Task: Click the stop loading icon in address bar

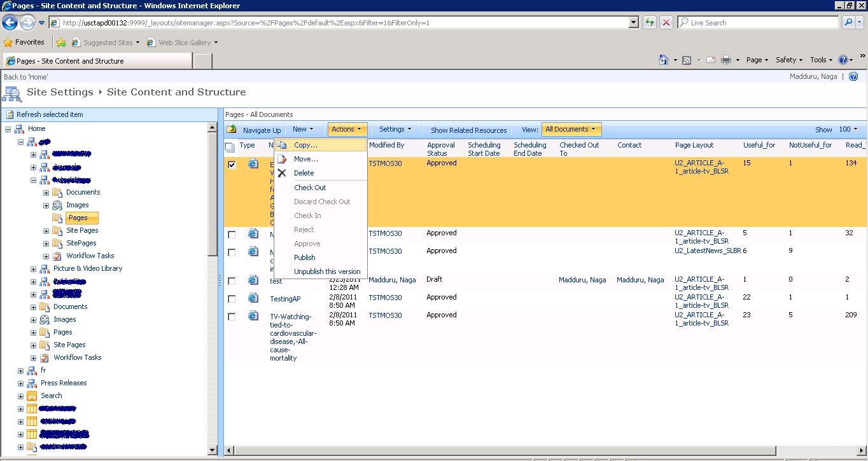Action: 666,22
